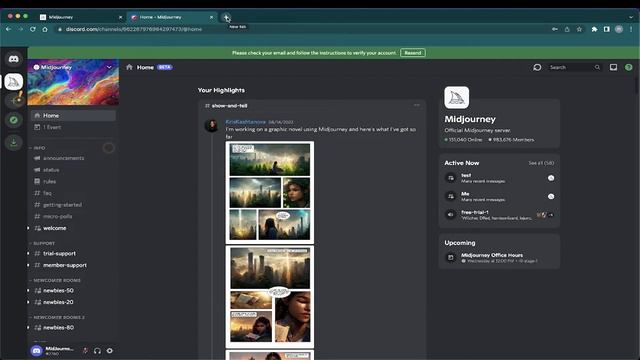
Task: Open Discord direct messages home icon
Action: click(x=13, y=59)
